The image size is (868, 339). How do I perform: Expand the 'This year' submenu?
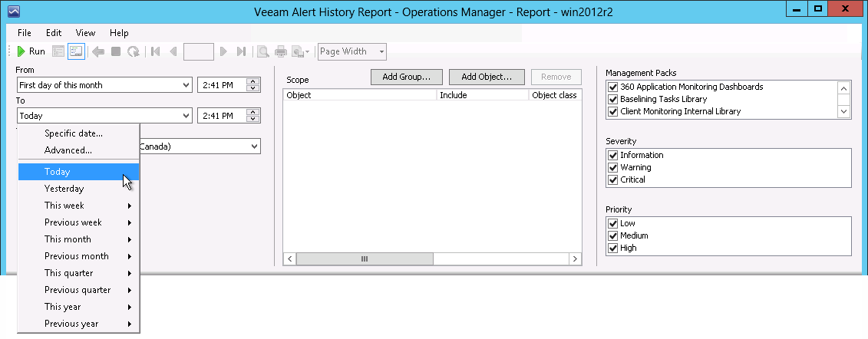78,306
